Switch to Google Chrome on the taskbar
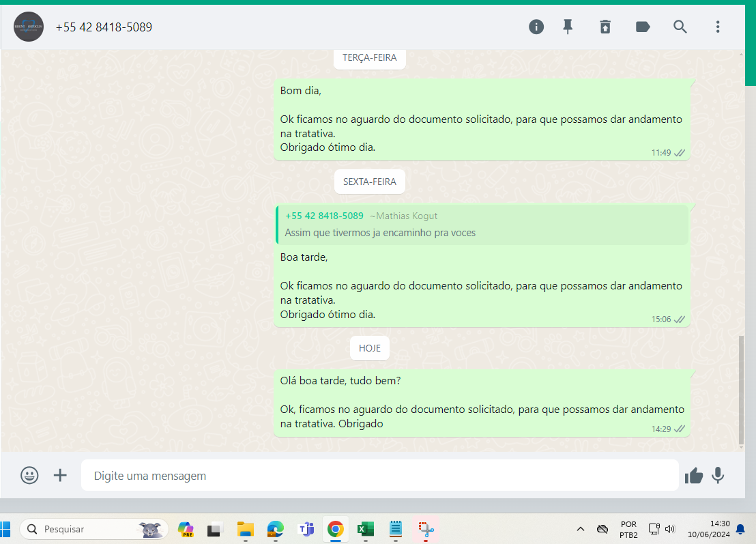Viewport: 756px width, 544px height. [336, 529]
